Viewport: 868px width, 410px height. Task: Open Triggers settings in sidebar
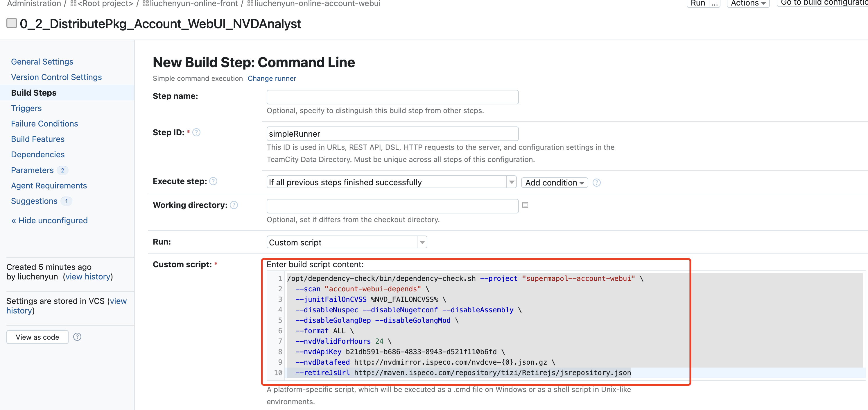point(26,108)
